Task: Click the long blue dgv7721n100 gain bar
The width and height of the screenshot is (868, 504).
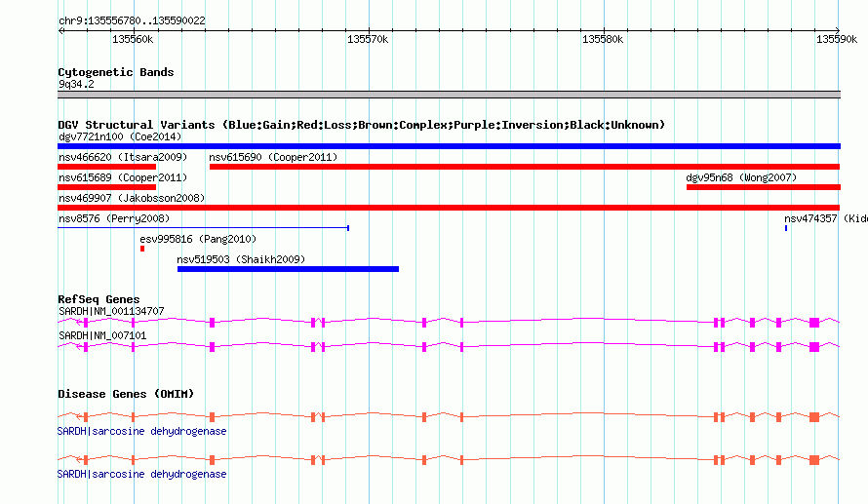Action: [x=449, y=146]
